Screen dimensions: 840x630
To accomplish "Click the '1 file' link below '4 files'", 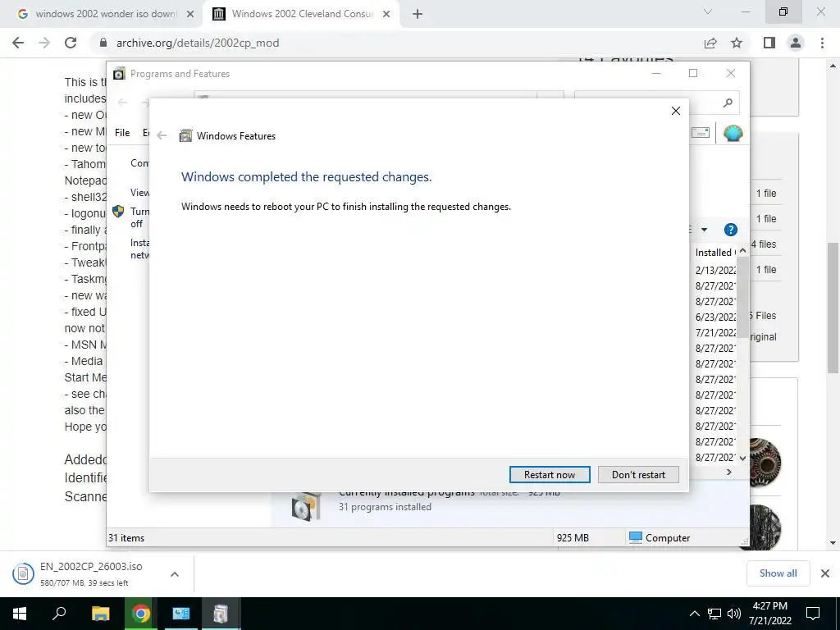I will pos(766,269).
